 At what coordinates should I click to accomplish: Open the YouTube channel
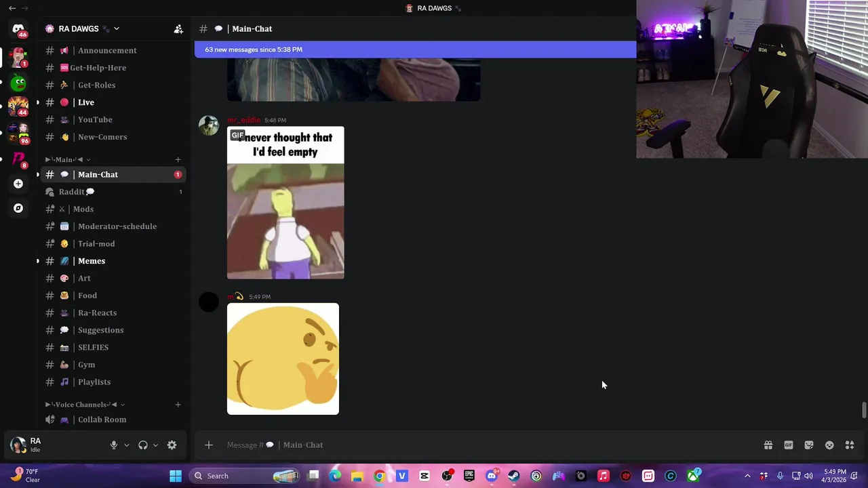pyautogui.click(x=113, y=119)
